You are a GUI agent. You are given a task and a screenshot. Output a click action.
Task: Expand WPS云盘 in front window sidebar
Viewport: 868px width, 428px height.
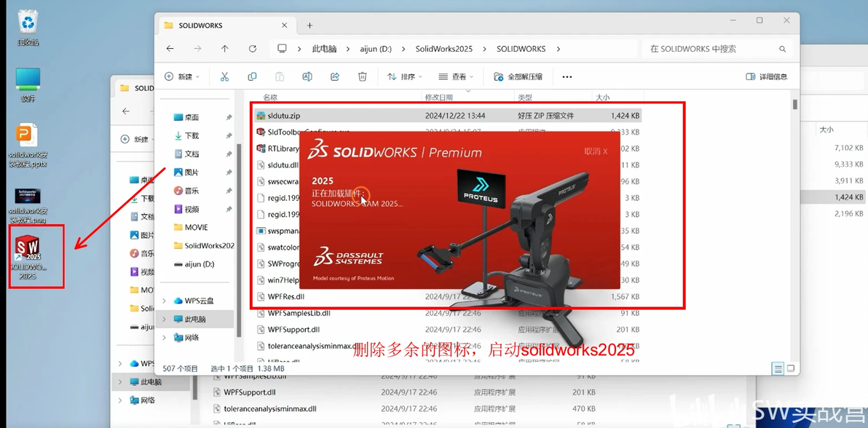165,301
